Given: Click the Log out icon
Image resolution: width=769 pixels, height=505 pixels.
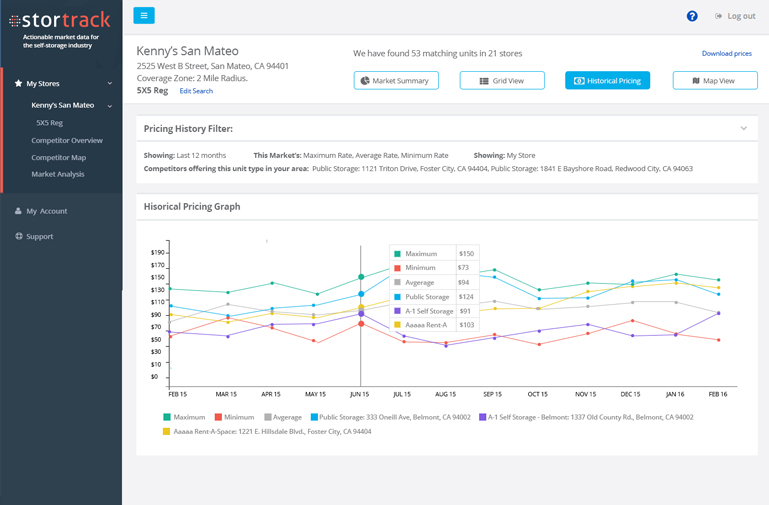Looking at the screenshot, I should click(719, 16).
